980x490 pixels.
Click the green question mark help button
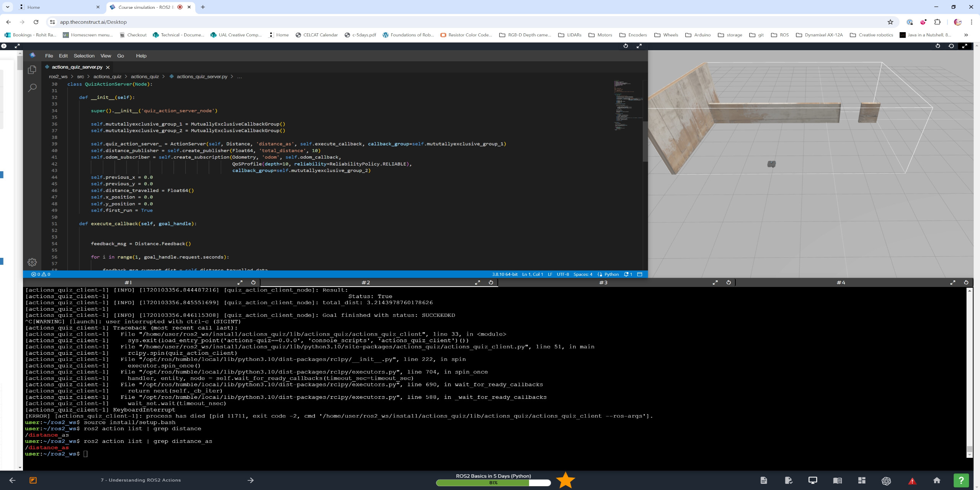pyautogui.click(x=961, y=480)
